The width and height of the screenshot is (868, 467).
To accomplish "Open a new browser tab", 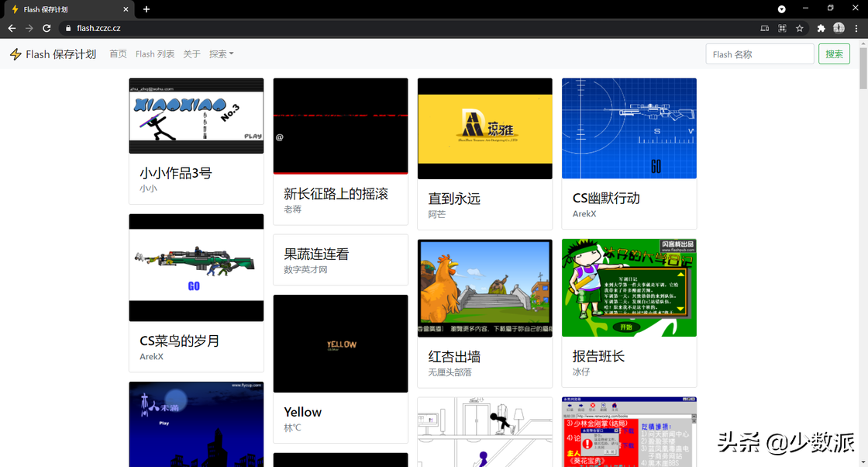I will tap(146, 9).
